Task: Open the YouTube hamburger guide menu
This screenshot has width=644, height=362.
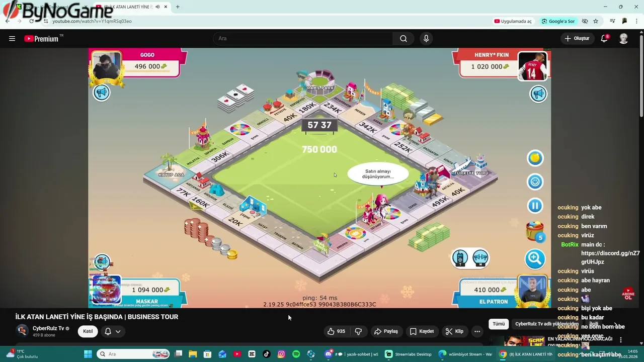Action: pos(12,38)
